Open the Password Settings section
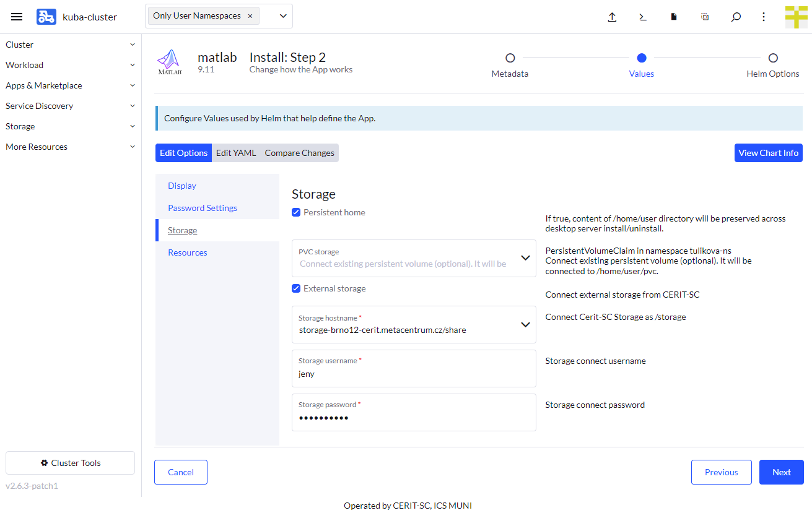This screenshot has width=812, height=513. click(203, 207)
